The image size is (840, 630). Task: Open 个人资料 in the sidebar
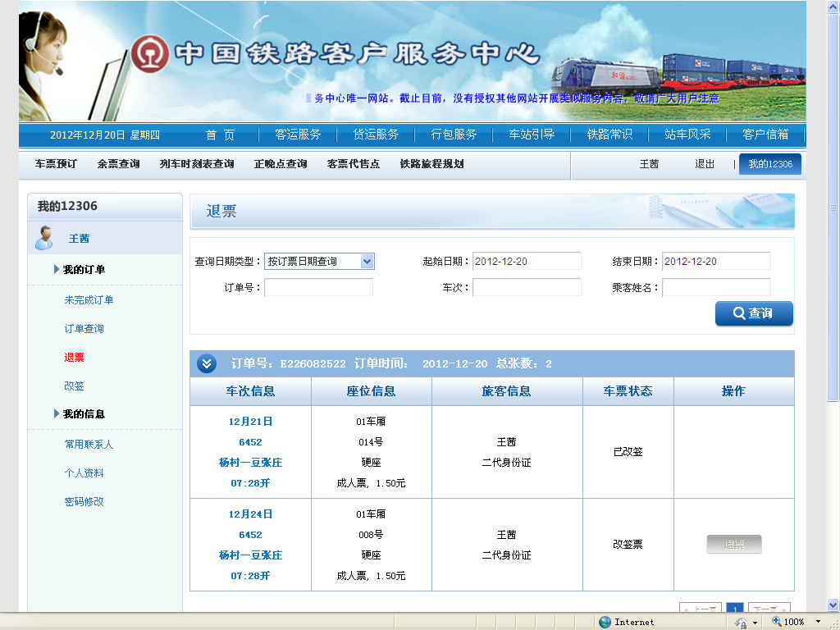coord(84,473)
